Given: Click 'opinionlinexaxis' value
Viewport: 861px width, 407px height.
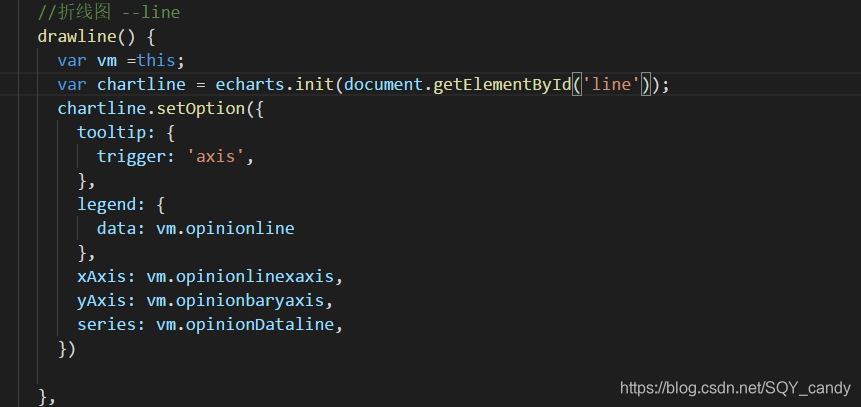Looking at the screenshot, I should pyautogui.click(x=255, y=277).
